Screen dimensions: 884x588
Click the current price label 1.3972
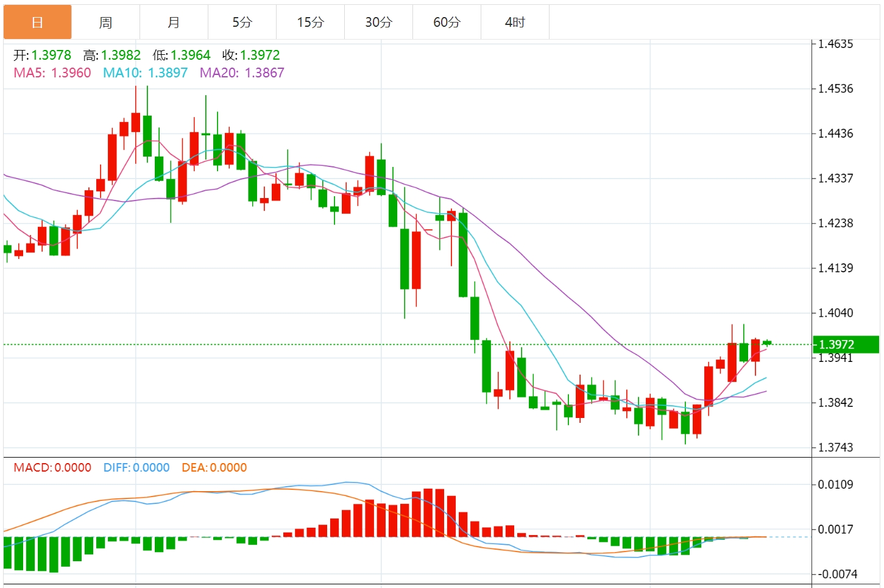click(846, 345)
